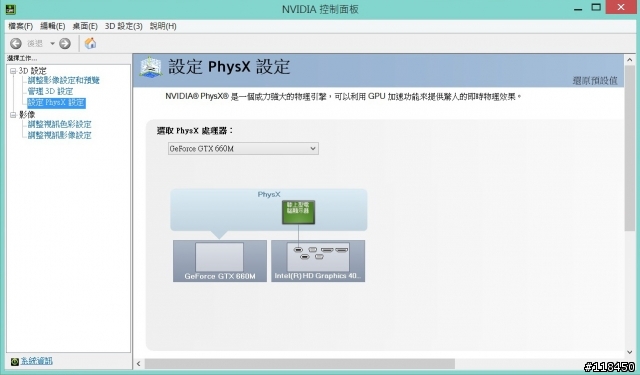The image size is (640, 375).
Task: Select 調整視訊影像設定 in the tree
Action: (x=59, y=135)
